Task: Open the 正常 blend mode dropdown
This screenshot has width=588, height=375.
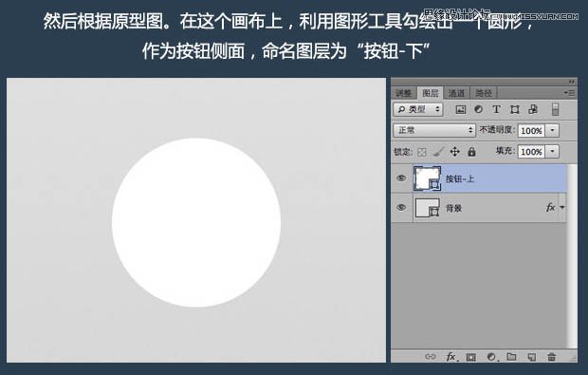Action: coord(434,130)
